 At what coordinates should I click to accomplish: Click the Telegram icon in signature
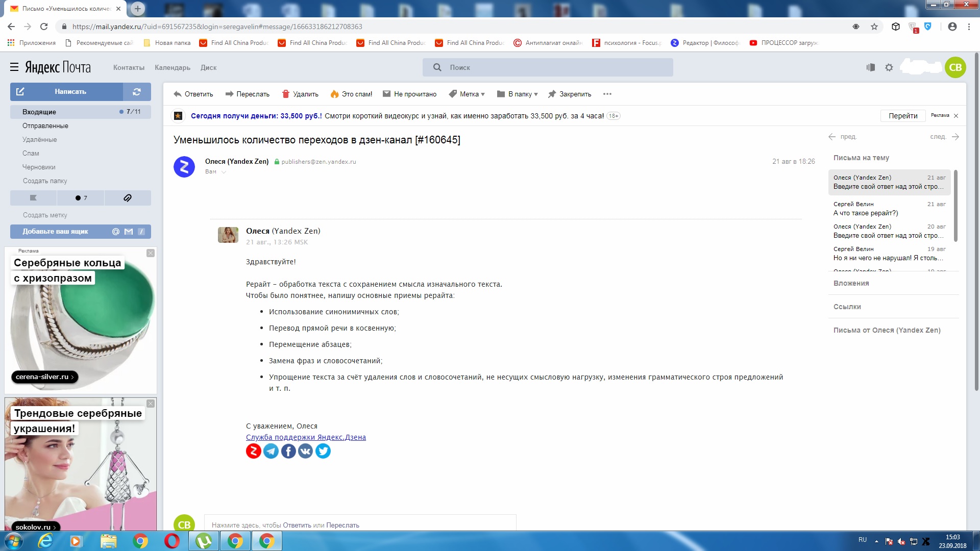tap(271, 451)
